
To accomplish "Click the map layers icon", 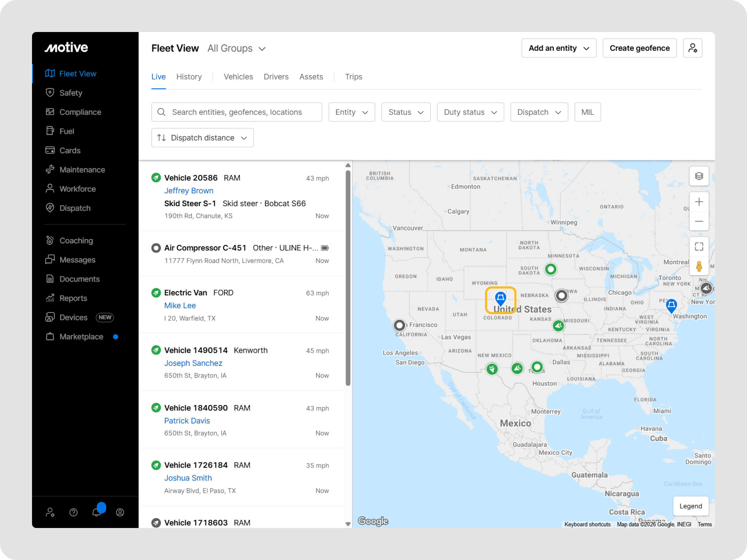I will 699,176.
